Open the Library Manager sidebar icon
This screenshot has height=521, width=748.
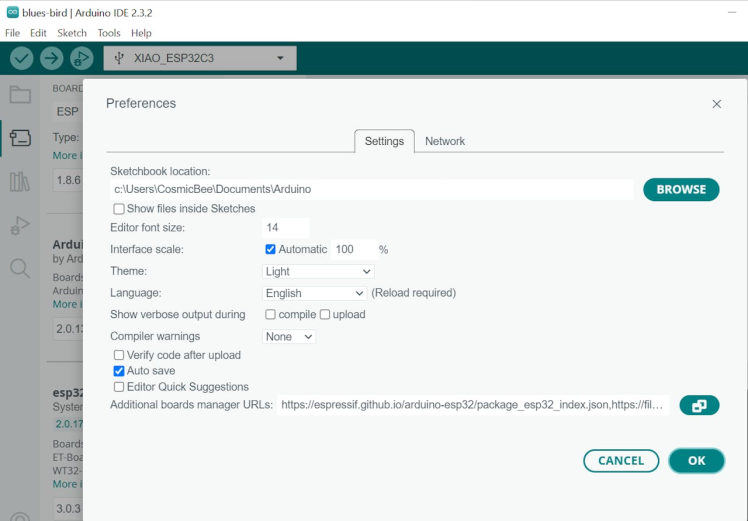(20, 181)
